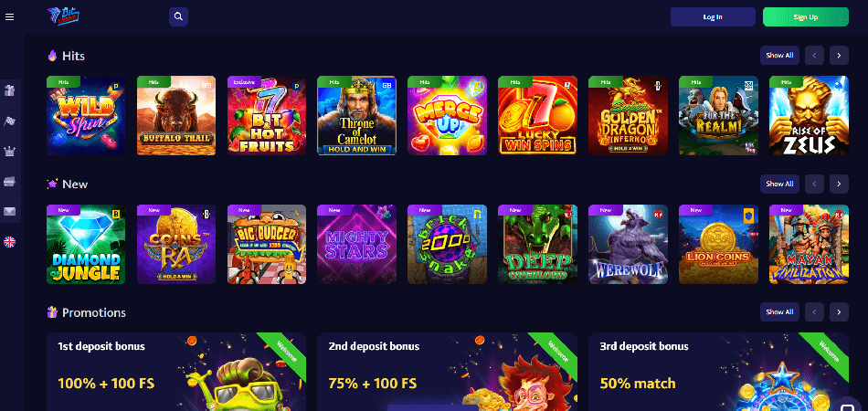
Task: Open the Rise of Zeus game
Action: click(x=809, y=116)
